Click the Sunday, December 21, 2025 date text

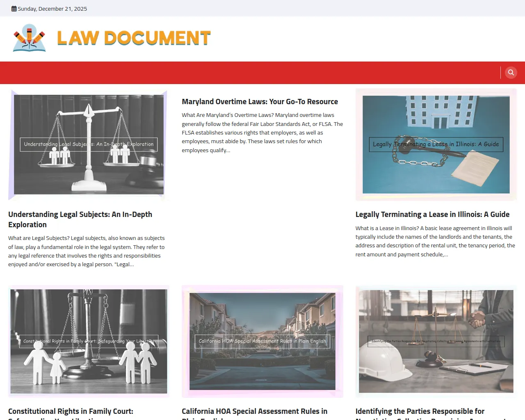(x=52, y=9)
